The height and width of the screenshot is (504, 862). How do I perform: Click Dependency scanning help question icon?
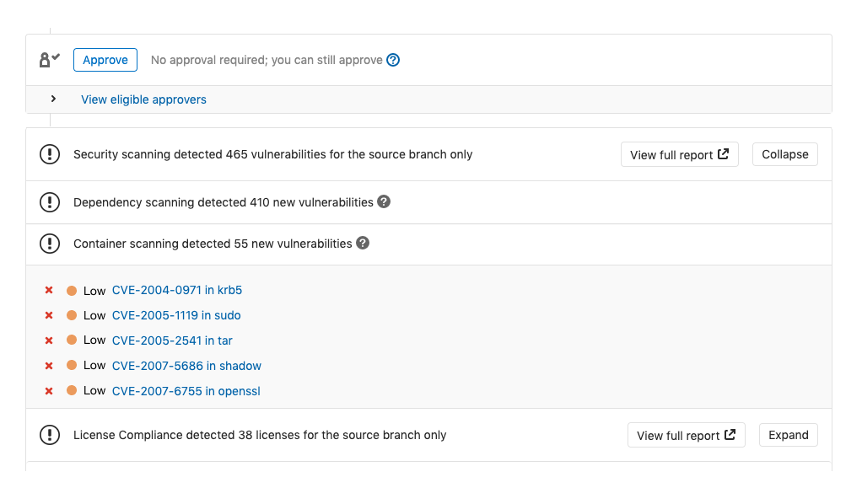(x=384, y=202)
